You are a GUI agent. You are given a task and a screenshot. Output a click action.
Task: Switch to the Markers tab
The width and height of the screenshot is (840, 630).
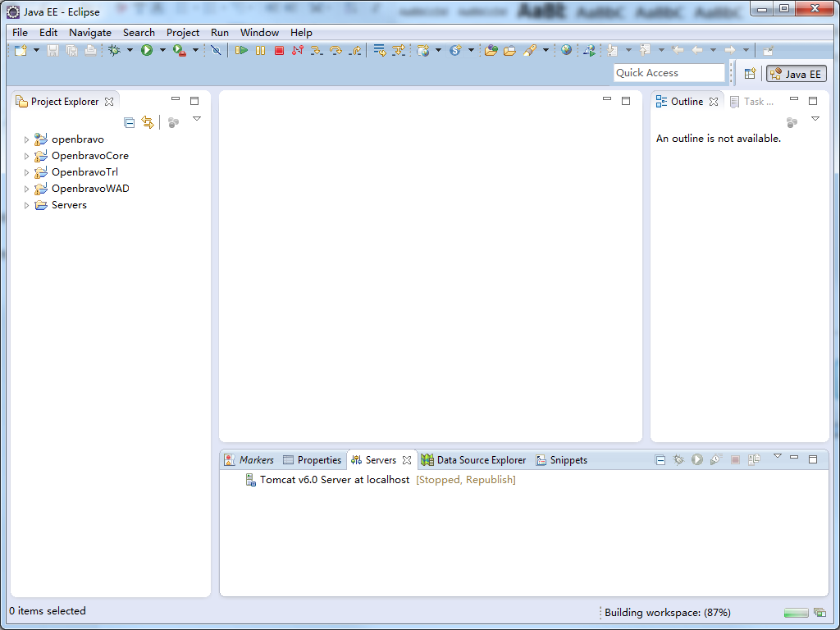[249, 459]
